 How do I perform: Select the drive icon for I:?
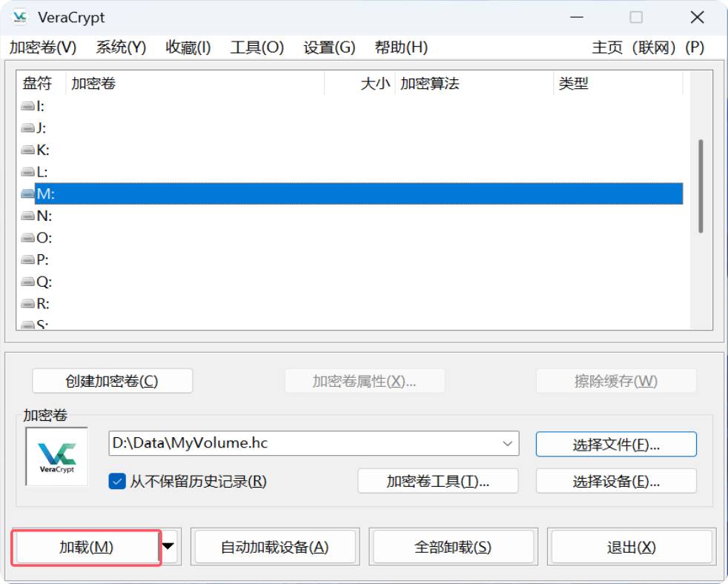coord(28,106)
